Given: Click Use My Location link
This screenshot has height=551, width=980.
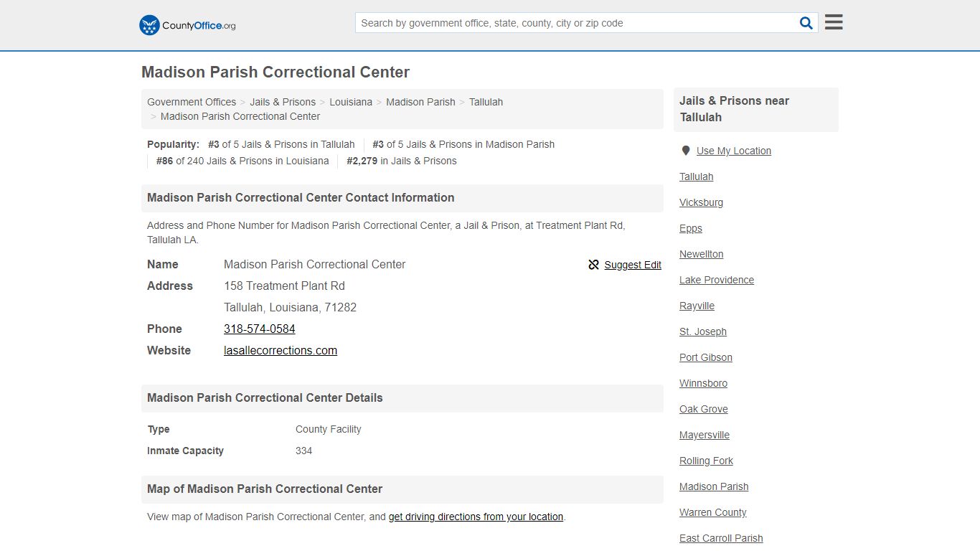Looking at the screenshot, I should coord(734,151).
